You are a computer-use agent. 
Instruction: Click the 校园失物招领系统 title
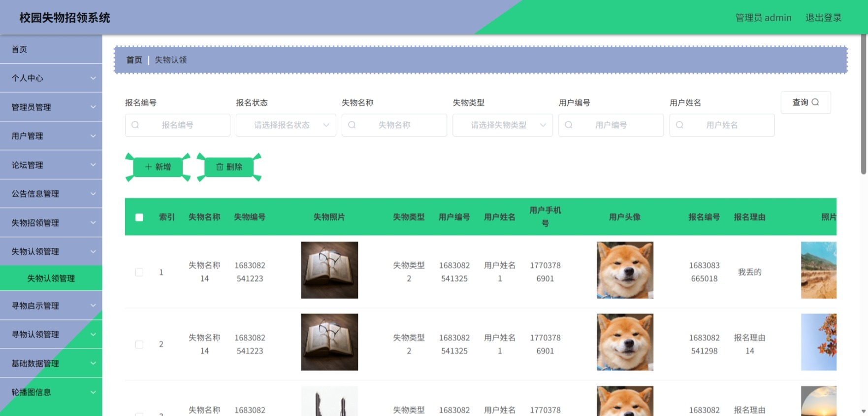[x=64, y=18]
